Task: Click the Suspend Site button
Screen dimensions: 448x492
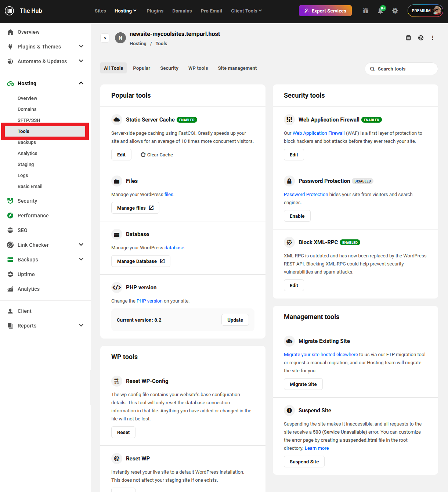Action: coord(304,462)
